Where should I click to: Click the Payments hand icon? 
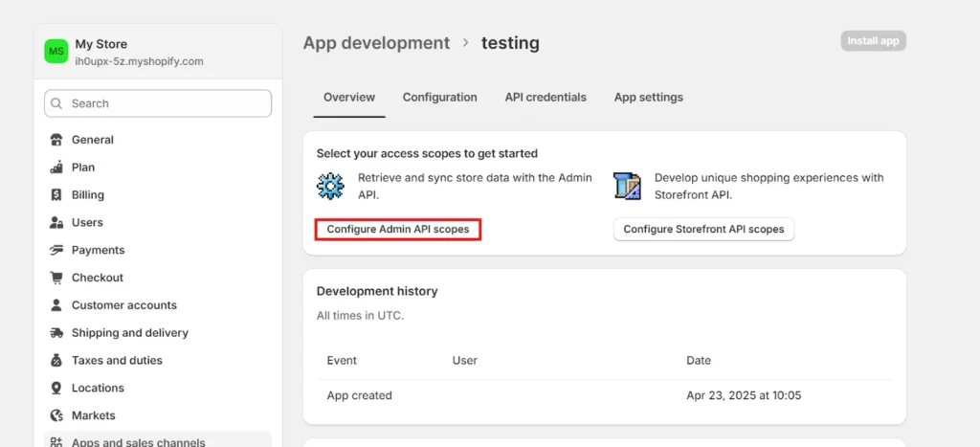click(56, 251)
